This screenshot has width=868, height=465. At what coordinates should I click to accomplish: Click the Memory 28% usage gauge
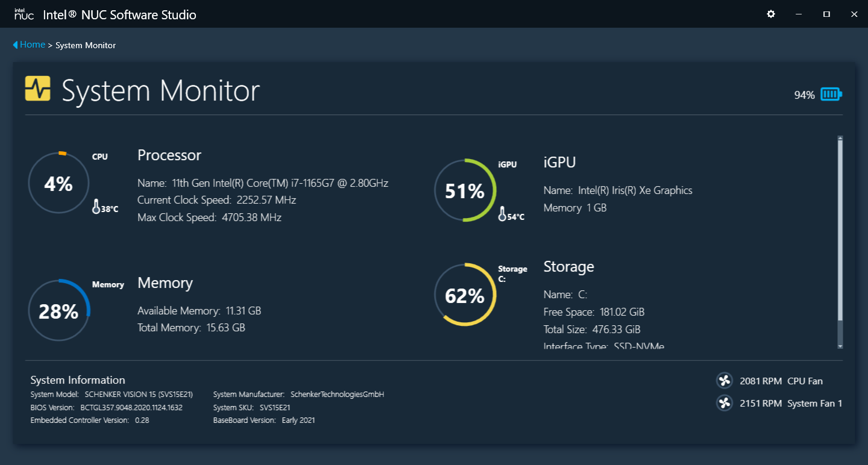[x=58, y=311]
